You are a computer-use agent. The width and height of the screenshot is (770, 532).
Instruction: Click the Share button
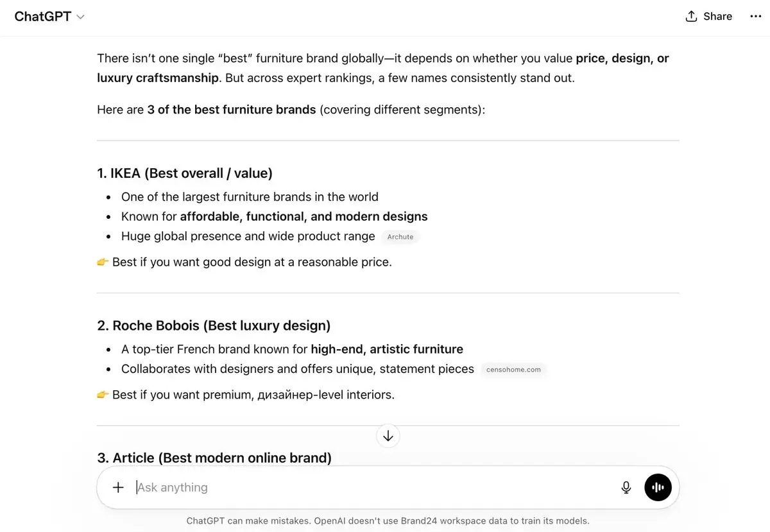(708, 16)
